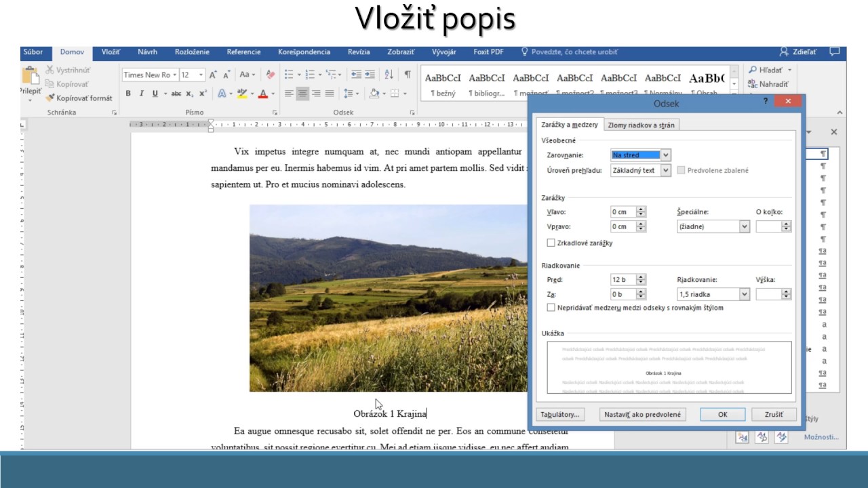
Task: Click the Tabulátory button
Action: (559, 414)
